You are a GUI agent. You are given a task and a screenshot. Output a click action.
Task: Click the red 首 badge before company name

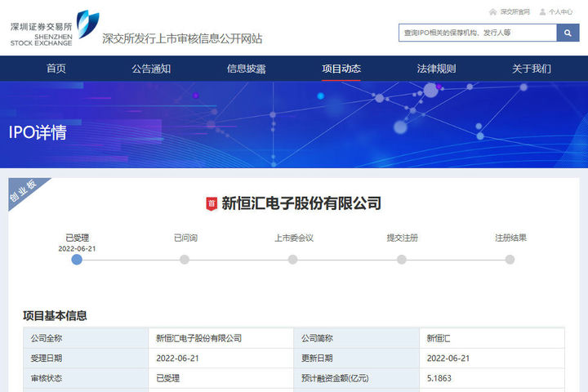tap(212, 203)
